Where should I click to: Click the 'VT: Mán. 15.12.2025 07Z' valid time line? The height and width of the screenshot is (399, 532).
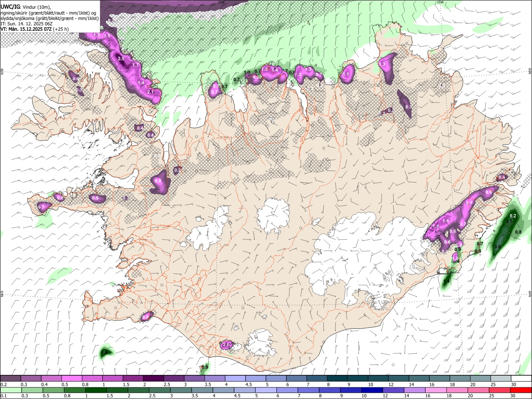tap(35, 29)
